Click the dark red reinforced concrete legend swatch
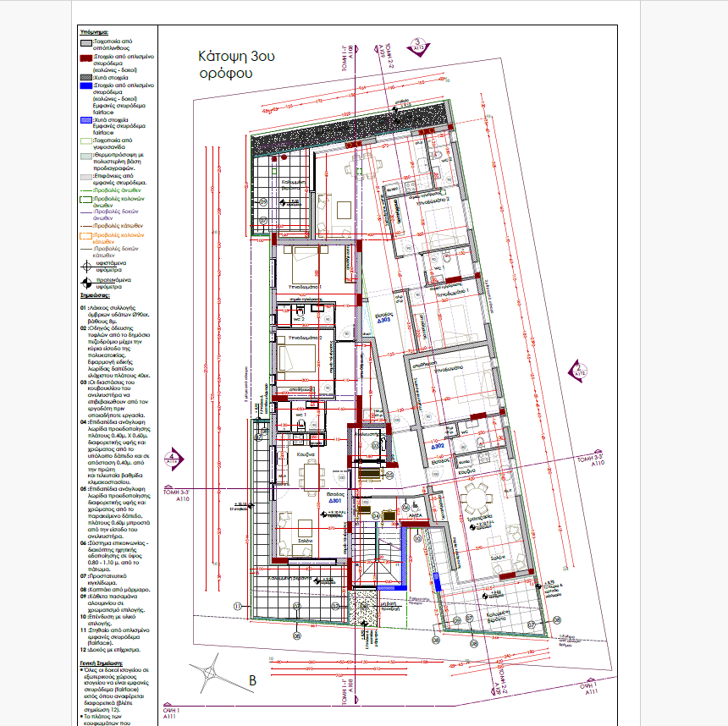Image resolution: width=728 pixels, height=726 pixels. (x=85, y=59)
